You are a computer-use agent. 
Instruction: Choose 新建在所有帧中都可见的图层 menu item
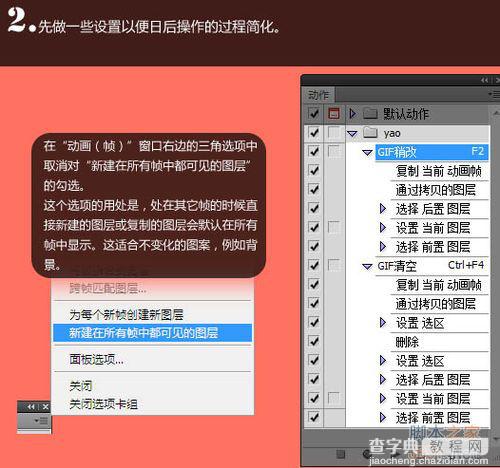152,333
